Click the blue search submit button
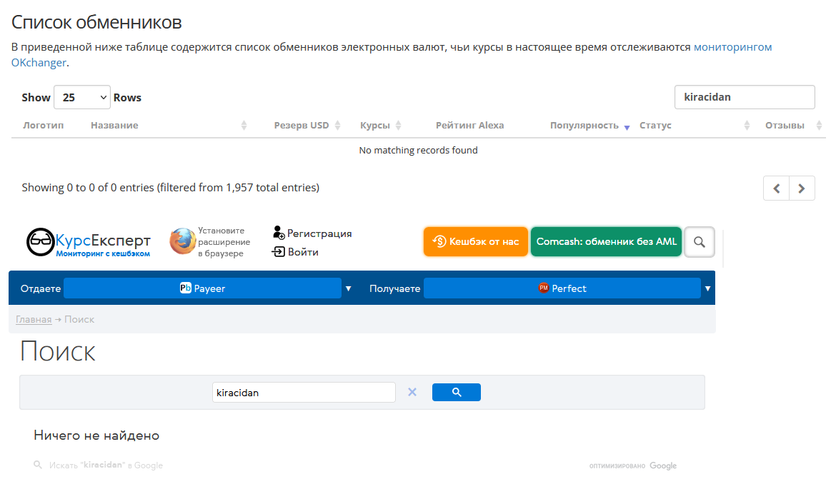Image resolution: width=836 pixels, height=504 pixels. [457, 392]
